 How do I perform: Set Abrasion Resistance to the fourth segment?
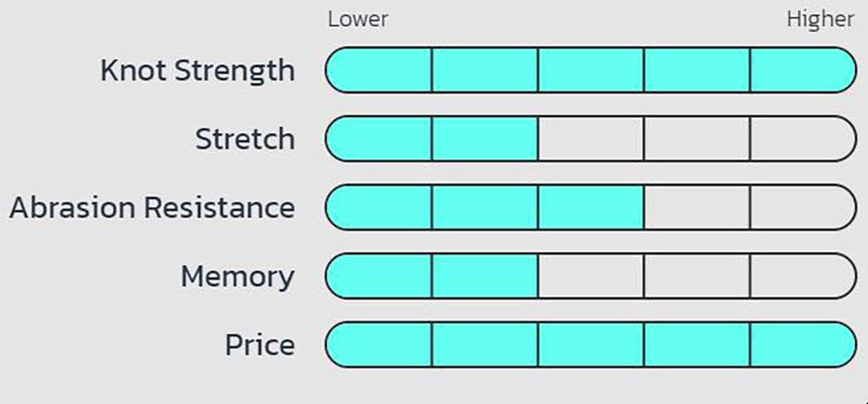[697, 208]
